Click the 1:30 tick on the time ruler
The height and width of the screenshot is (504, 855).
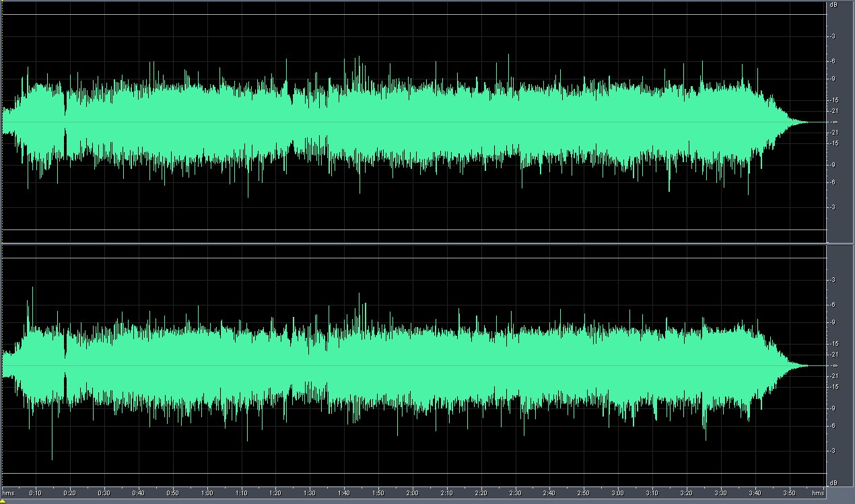click(310, 493)
